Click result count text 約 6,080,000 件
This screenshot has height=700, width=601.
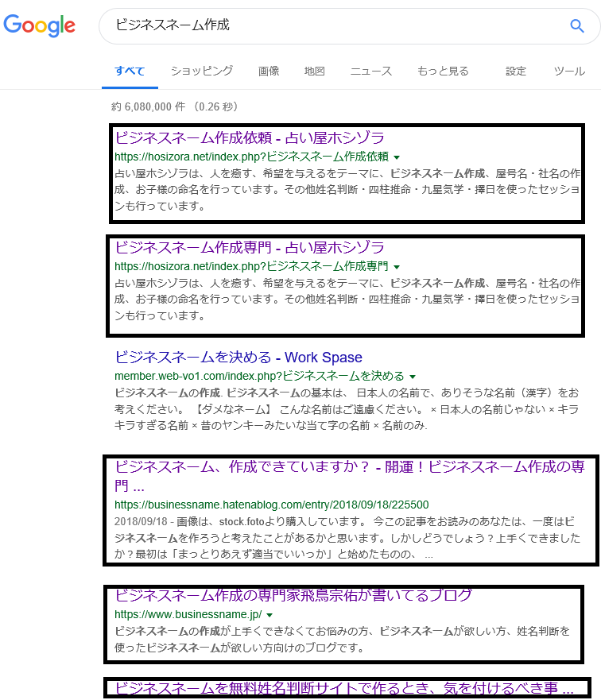(148, 106)
